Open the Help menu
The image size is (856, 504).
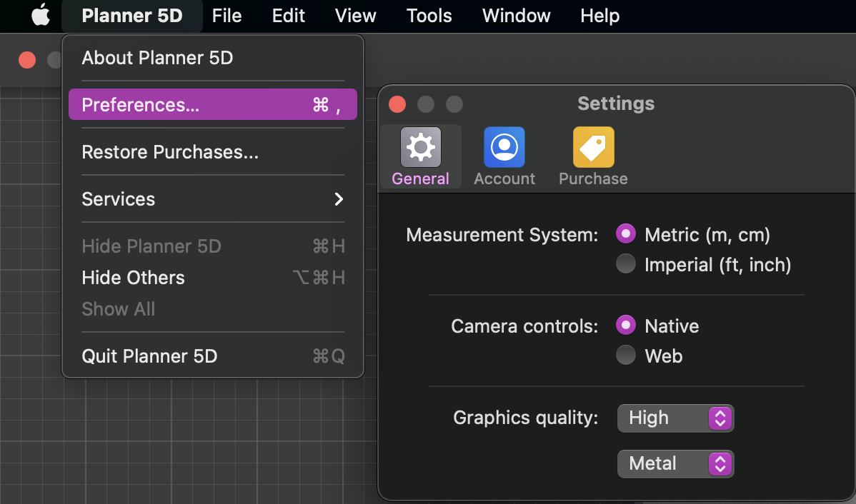point(600,15)
